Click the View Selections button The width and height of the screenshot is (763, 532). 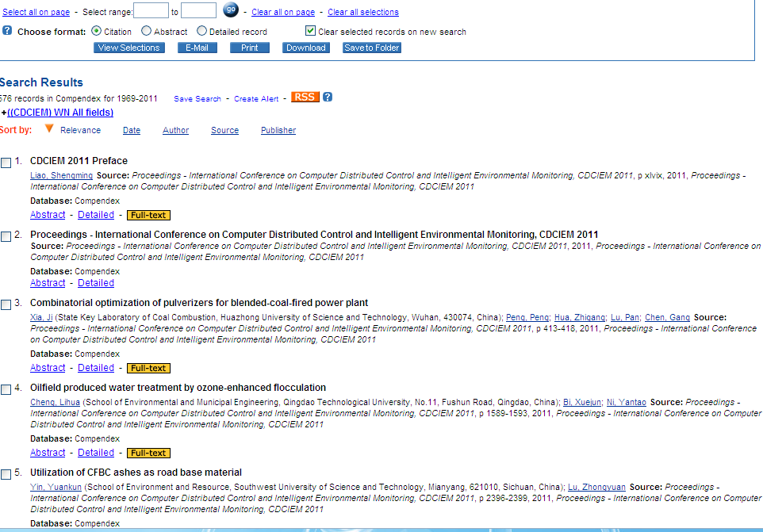[x=129, y=48]
